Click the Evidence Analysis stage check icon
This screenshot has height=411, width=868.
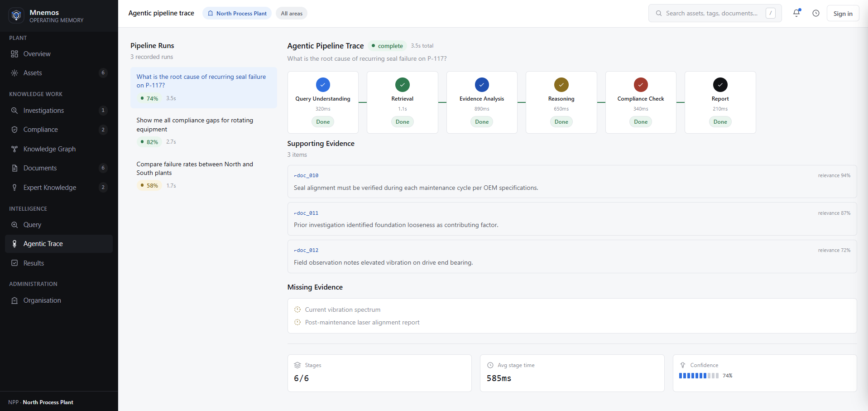[482, 85]
